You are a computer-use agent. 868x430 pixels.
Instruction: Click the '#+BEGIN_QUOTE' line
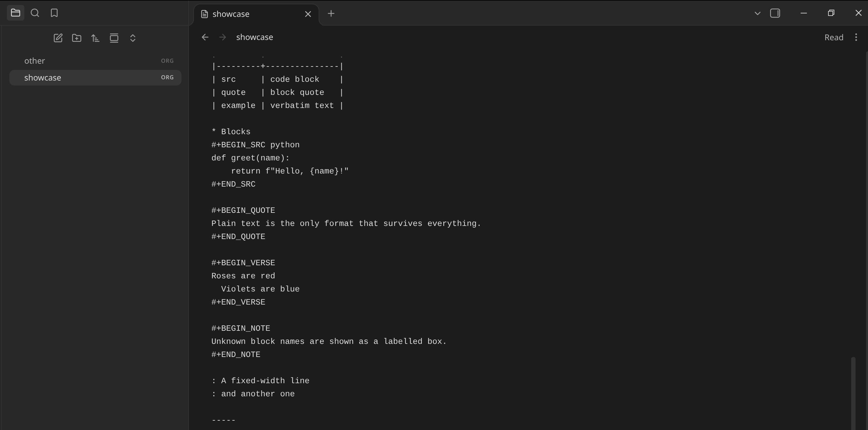(243, 210)
